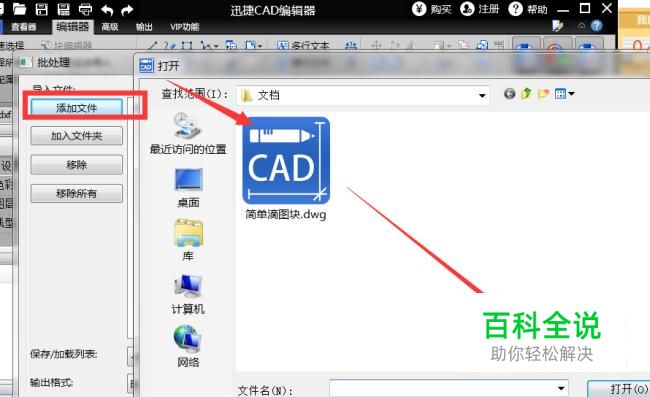The width and height of the screenshot is (650, 397).
Task: Switch to the 高级 advanced tab
Action: [110, 27]
